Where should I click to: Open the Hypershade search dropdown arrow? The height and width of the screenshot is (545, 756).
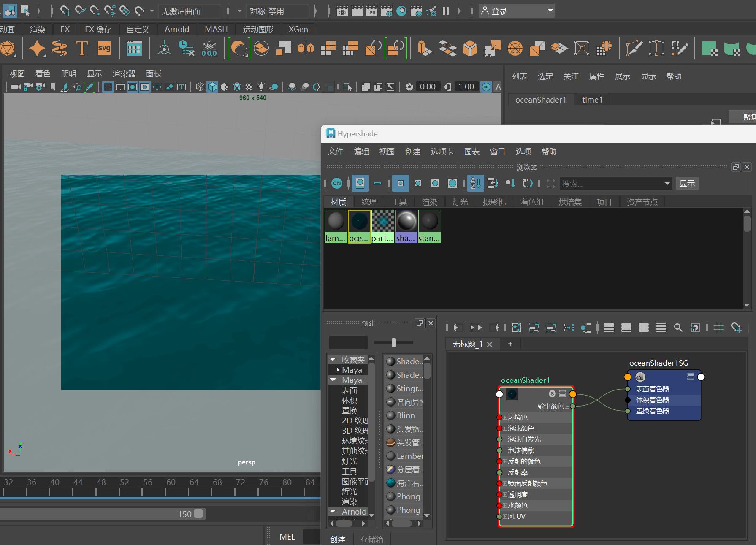pyautogui.click(x=667, y=183)
